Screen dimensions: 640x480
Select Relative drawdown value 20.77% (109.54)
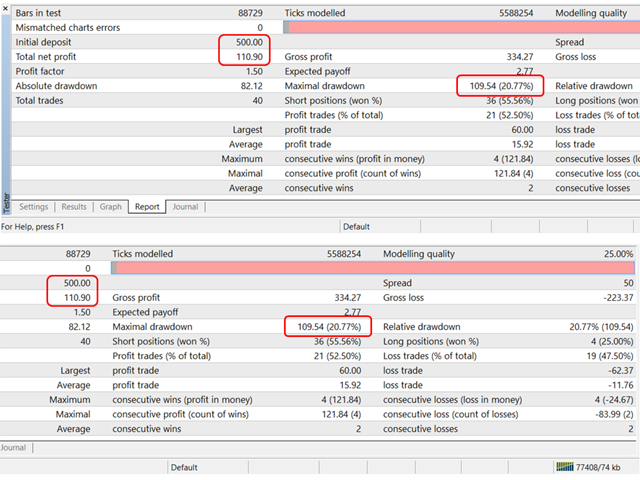(601, 327)
